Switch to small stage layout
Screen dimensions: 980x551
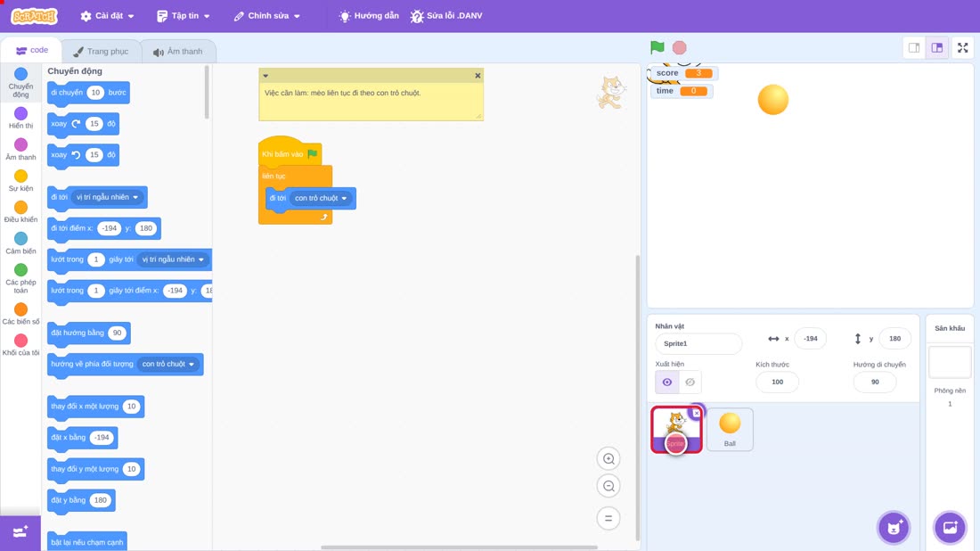914,47
